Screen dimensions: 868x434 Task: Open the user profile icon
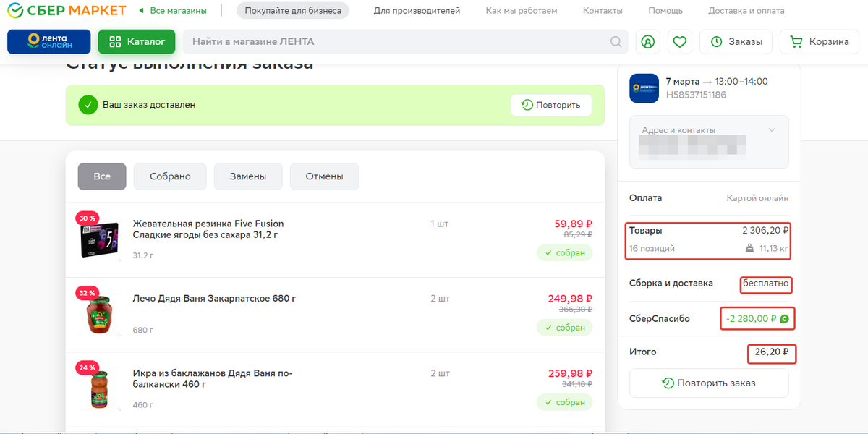(648, 42)
